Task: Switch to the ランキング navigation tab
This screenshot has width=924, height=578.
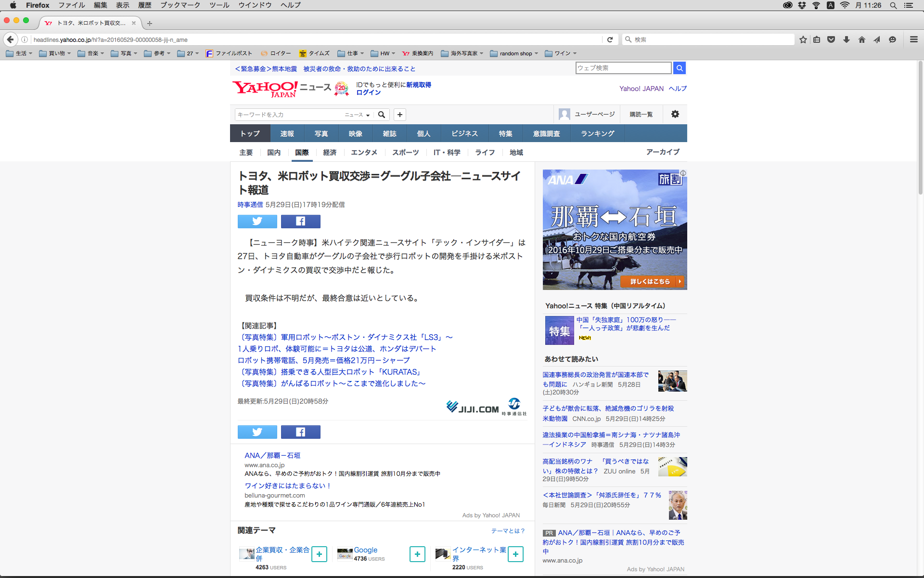Action: [x=597, y=133]
